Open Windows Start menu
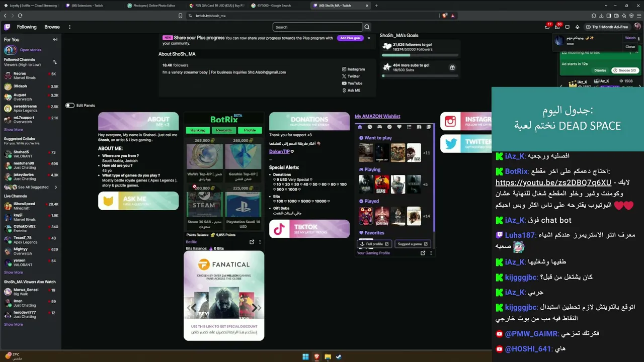 [x=305, y=357]
